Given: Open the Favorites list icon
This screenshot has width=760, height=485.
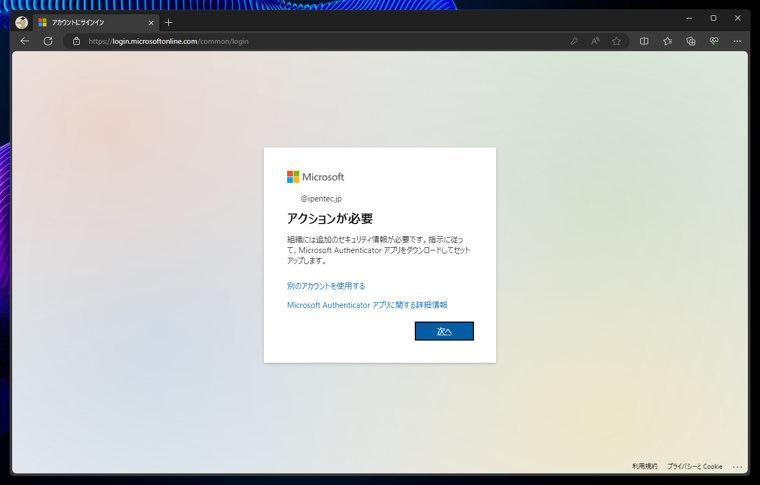Looking at the screenshot, I should tap(667, 41).
